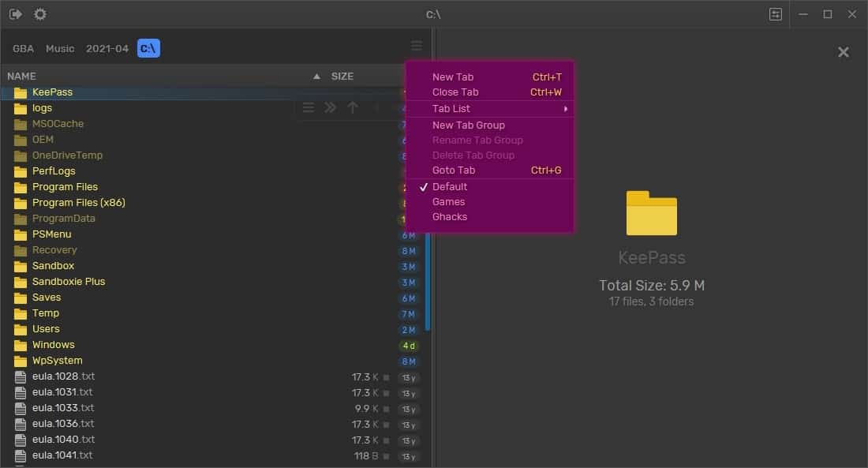This screenshot has height=468, width=868.
Task: Close the preview pane with the X icon
Action: (x=843, y=52)
